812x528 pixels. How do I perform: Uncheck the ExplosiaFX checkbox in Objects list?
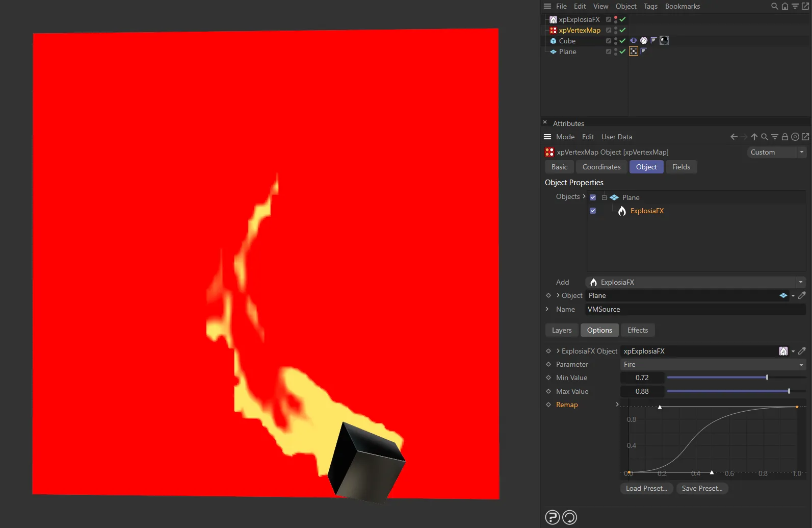click(x=593, y=211)
